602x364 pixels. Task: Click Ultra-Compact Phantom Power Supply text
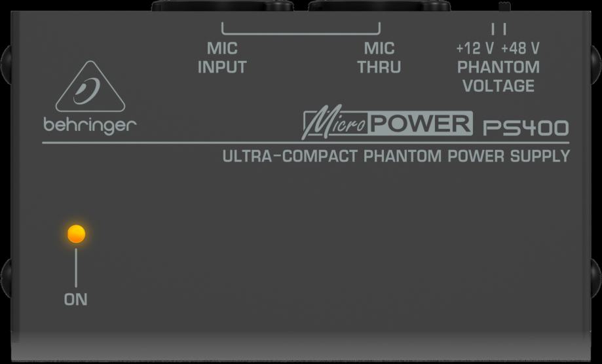(x=396, y=156)
